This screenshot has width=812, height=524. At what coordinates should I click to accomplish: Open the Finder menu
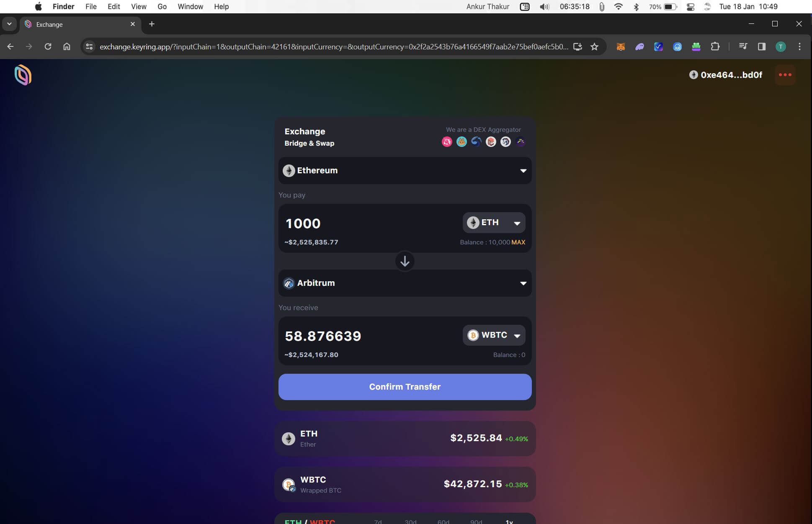[63, 6]
